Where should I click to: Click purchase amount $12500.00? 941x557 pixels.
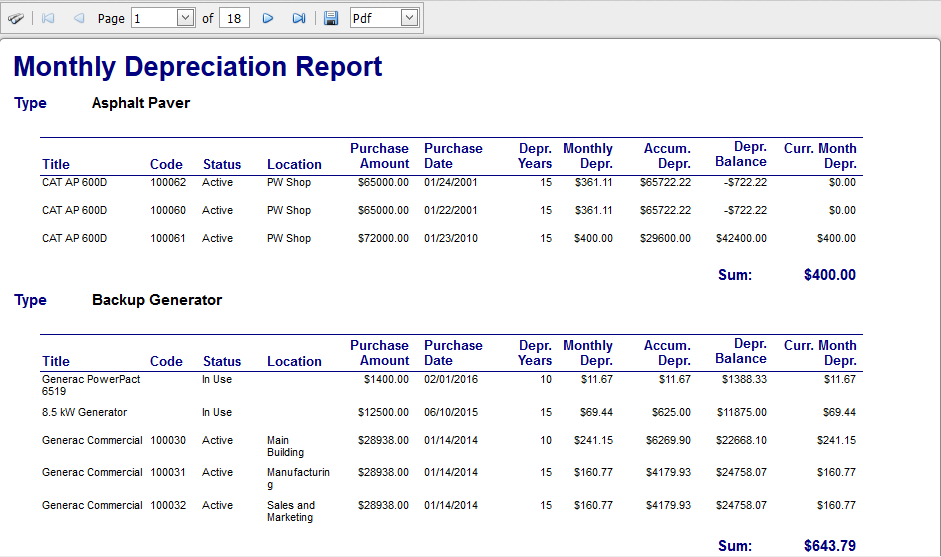383,413
